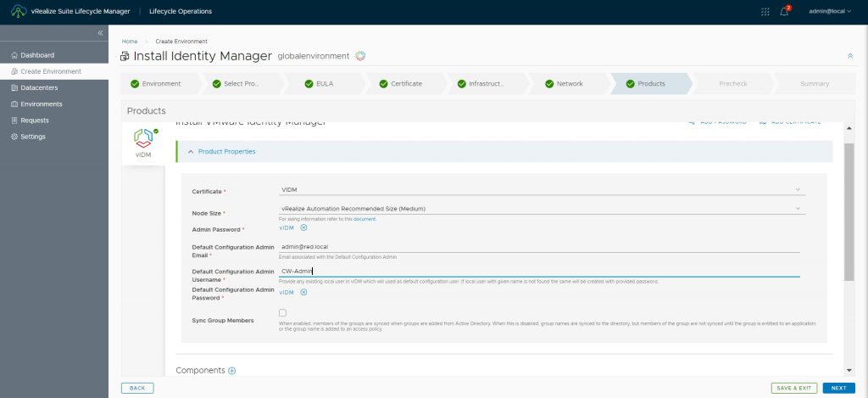
Task: Collapse the Product Properties section
Action: 504,151
